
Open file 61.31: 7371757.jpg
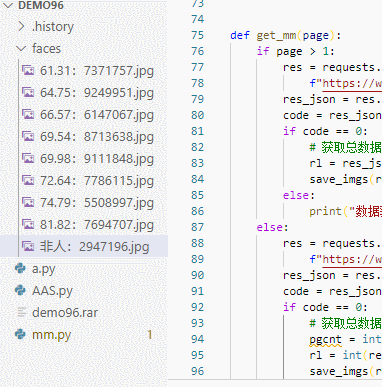click(97, 71)
